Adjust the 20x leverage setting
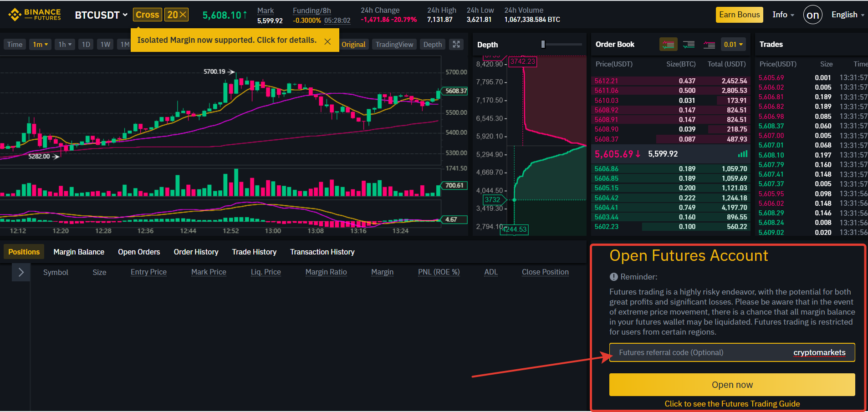 pos(177,15)
